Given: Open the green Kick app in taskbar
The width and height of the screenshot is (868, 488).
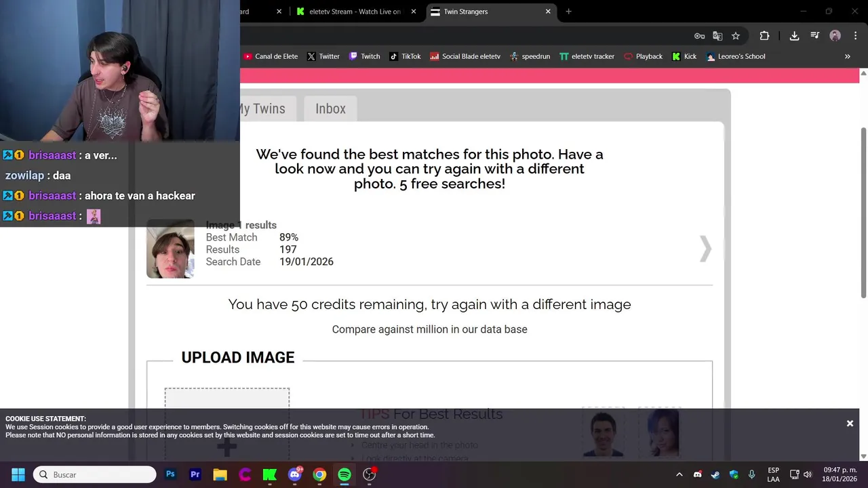Looking at the screenshot, I should point(270,474).
